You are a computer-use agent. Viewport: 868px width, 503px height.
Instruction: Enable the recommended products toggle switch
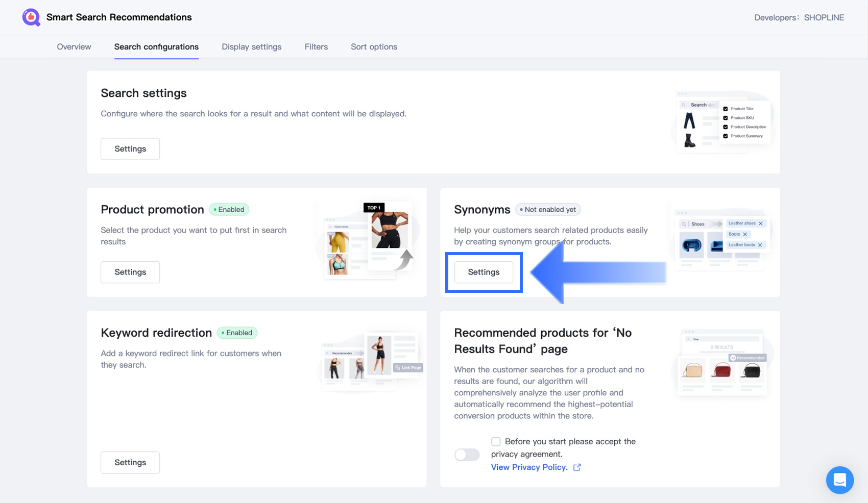pyautogui.click(x=467, y=455)
